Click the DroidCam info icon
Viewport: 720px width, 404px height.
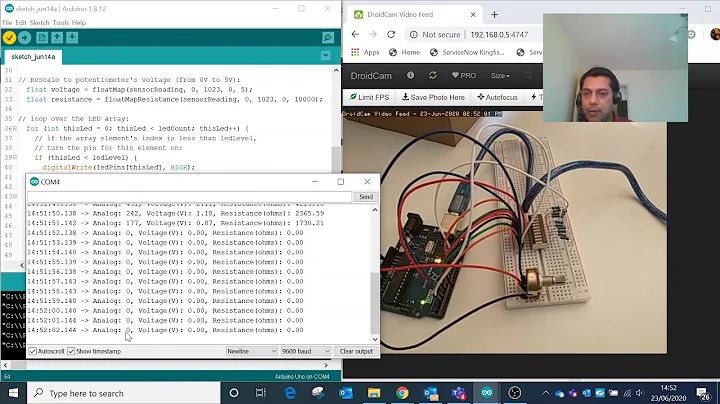tap(411, 75)
